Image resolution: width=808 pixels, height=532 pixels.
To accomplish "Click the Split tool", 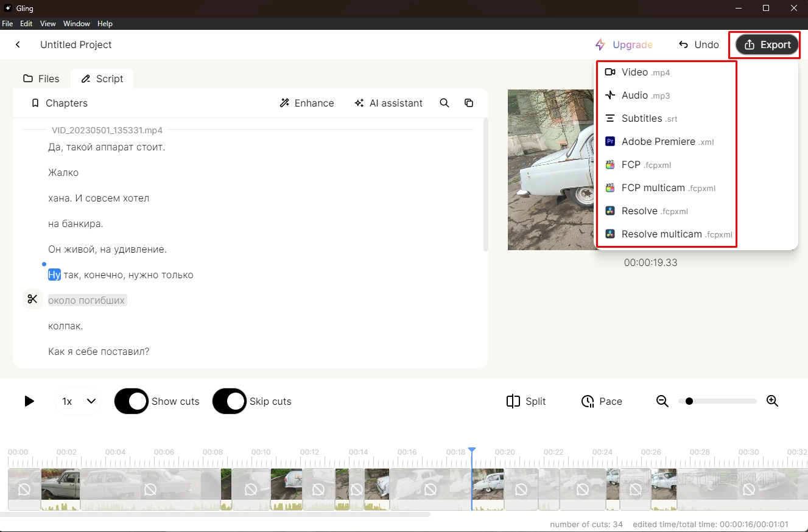I will (526, 401).
